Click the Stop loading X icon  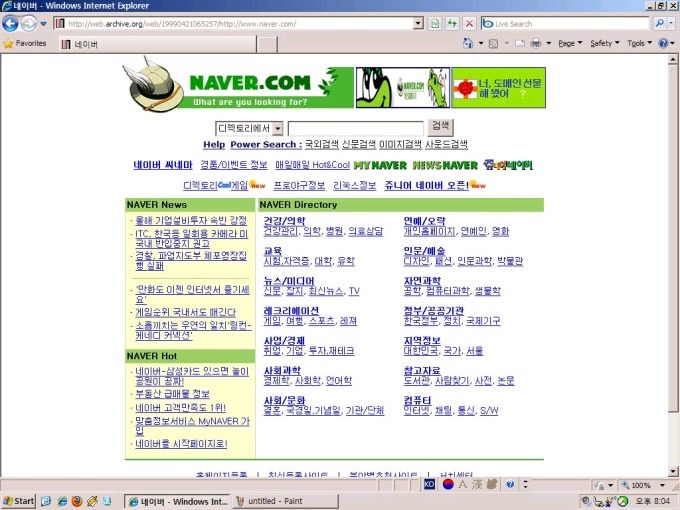(469, 23)
